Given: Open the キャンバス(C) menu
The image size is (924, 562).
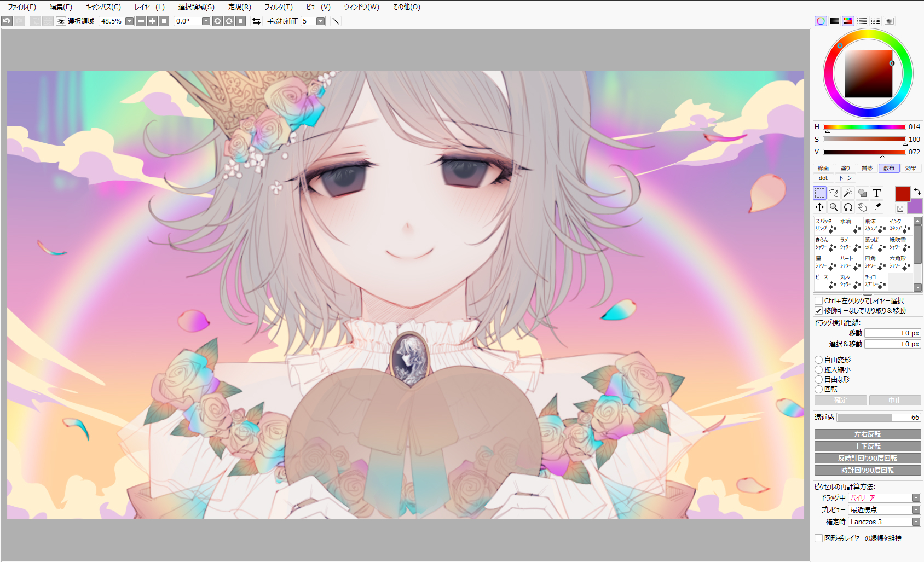Looking at the screenshot, I should pyautogui.click(x=103, y=7).
